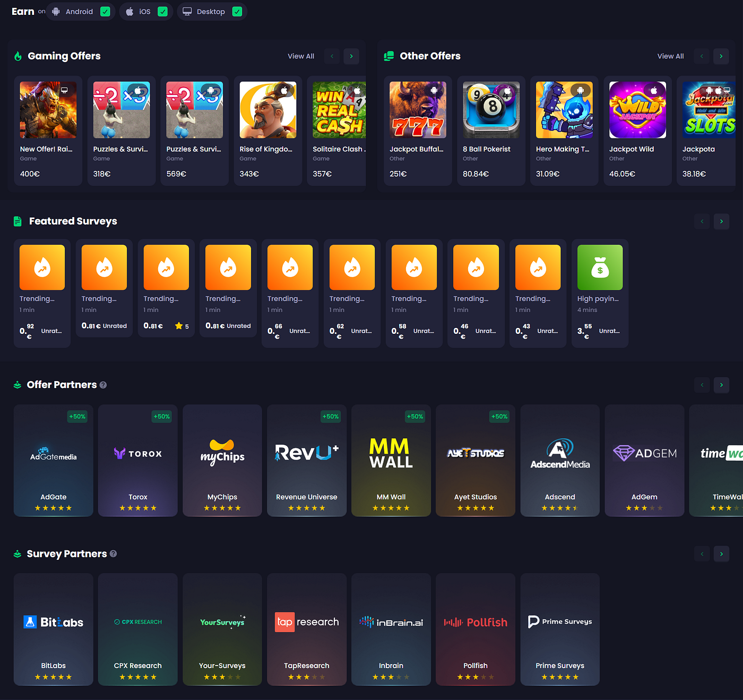Image resolution: width=743 pixels, height=700 pixels.
Task: Disable the Desktop platform checkbox
Action: [x=237, y=12]
